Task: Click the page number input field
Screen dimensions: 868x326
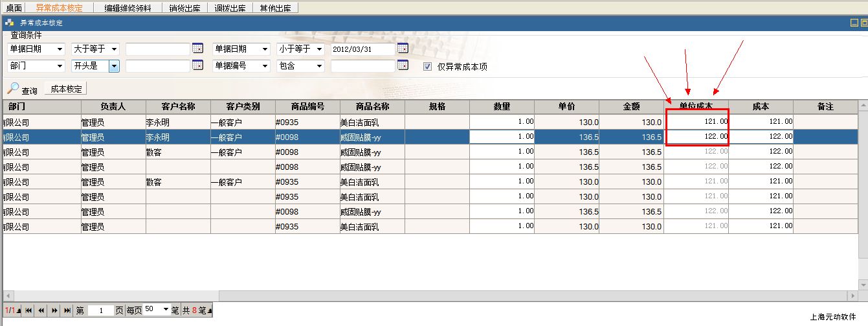Action: (x=100, y=310)
